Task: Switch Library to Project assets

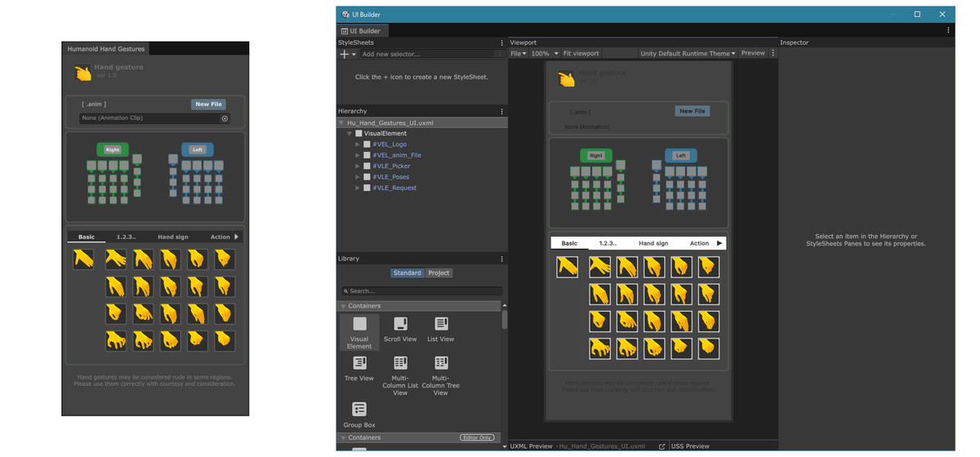Action: [x=439, y=273]
